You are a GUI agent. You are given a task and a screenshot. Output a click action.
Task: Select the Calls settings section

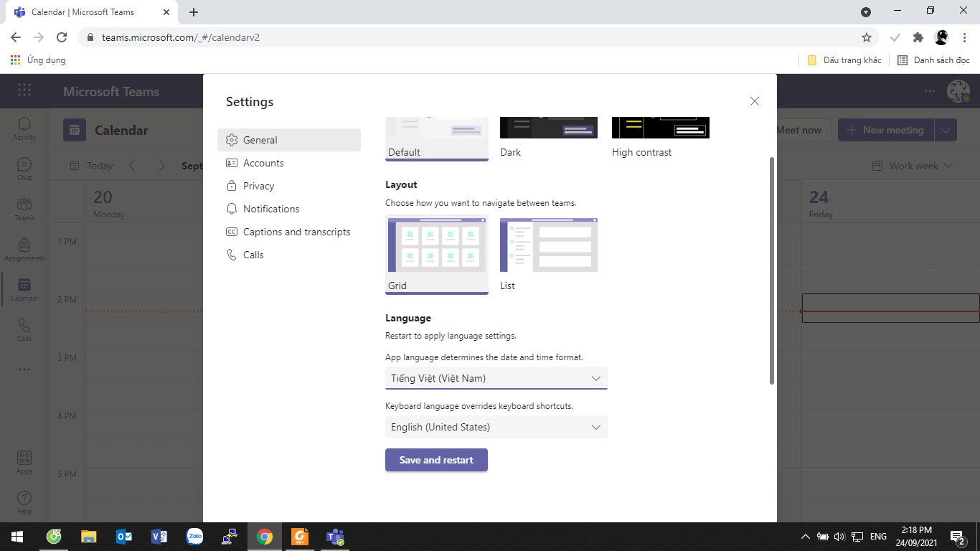(x=253, y=255)
